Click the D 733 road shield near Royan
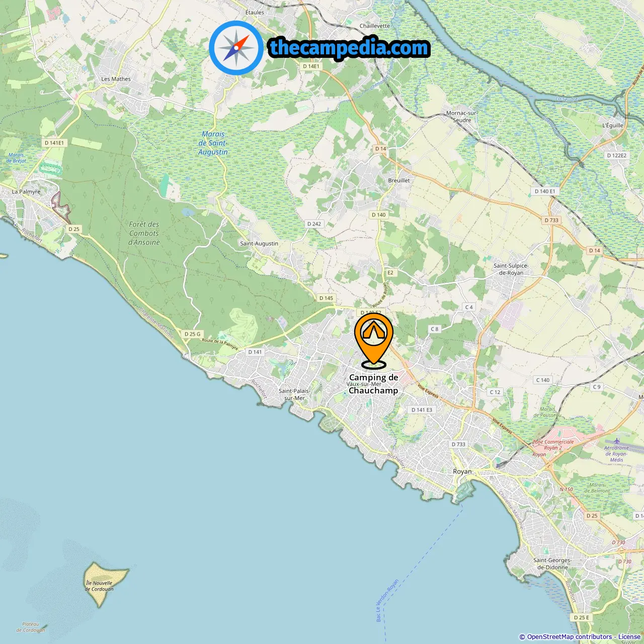This screenshot has width=644, height=644. pos(458,444)
